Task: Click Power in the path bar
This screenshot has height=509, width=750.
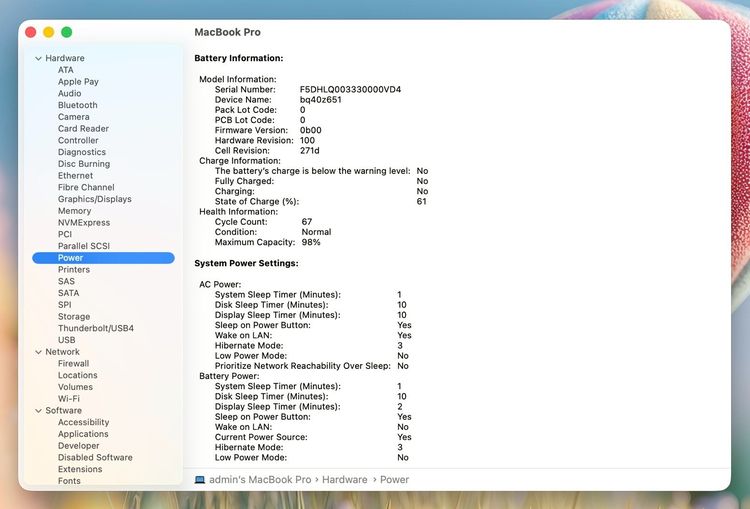Action: (x=394, y=480)
